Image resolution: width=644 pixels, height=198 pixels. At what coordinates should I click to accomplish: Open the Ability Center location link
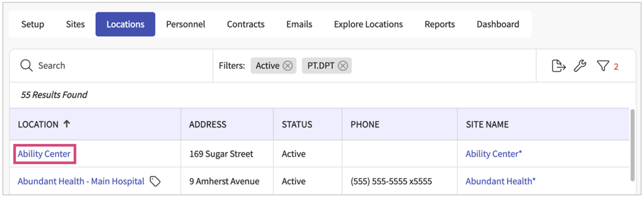(44, 154)
